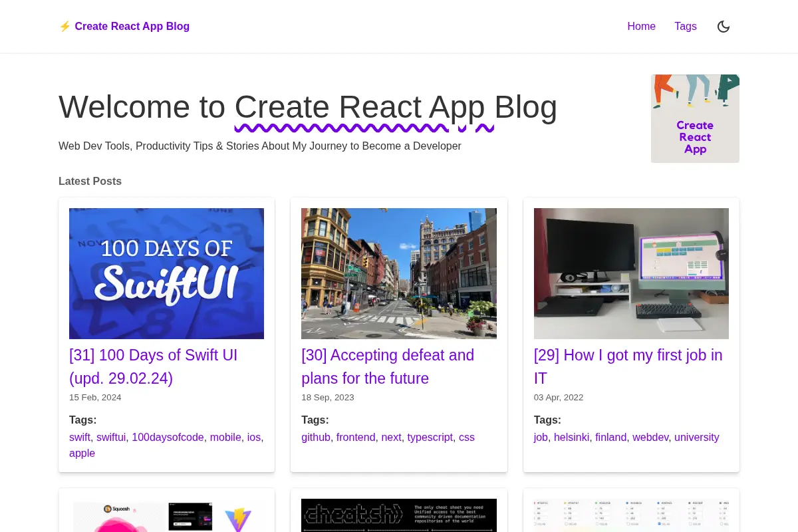Select the university tag
This screenshot has width=798, height=532.
coord(697,438)
